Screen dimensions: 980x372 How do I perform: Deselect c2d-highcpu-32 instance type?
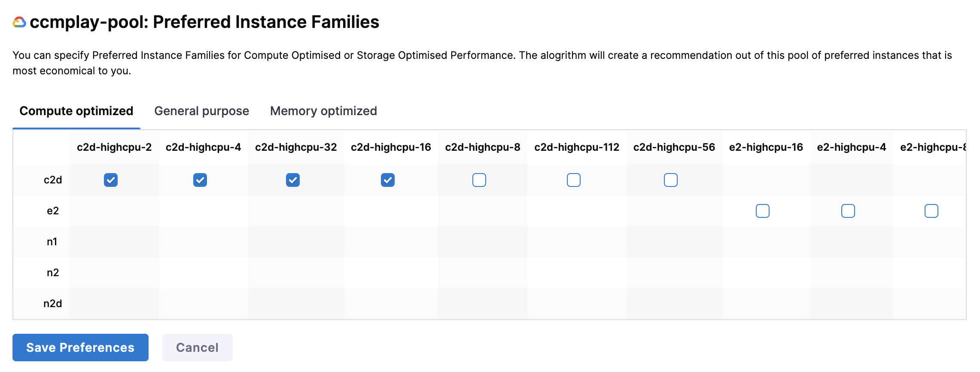click(293, 180)
